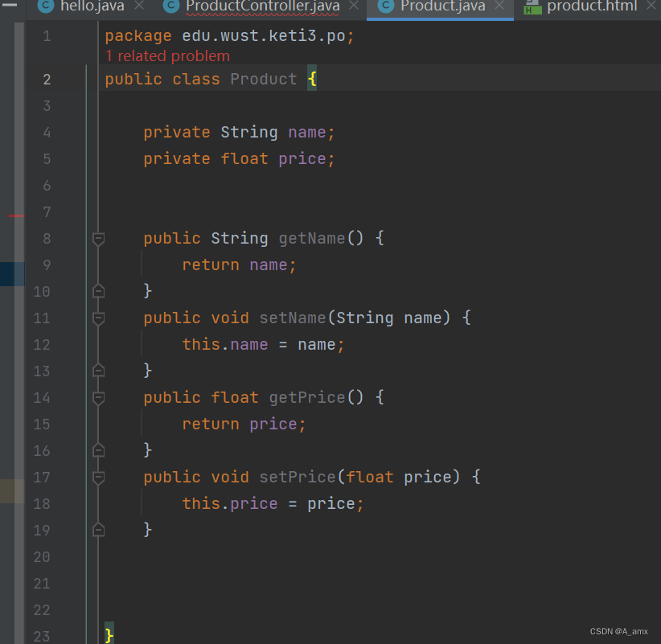
Task: Click 'return name;' statement on line 9
Action: point(240,265)
